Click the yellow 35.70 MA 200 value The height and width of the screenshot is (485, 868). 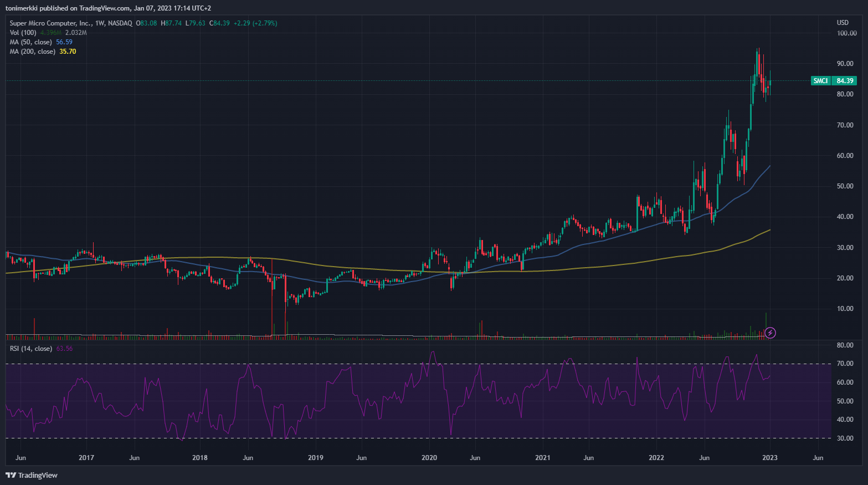(x=68, y=52)
